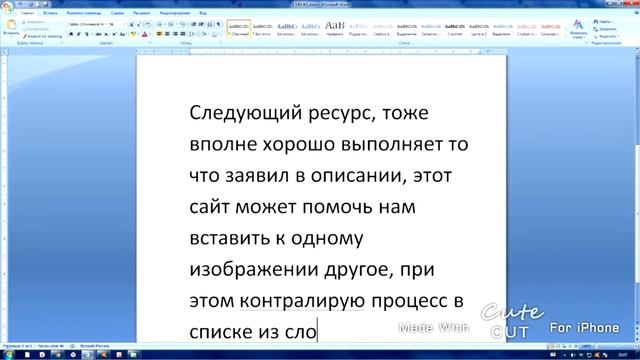Click the Windows Start orb
The height and width of the screenshot is (360, 640).
point(8,355)
